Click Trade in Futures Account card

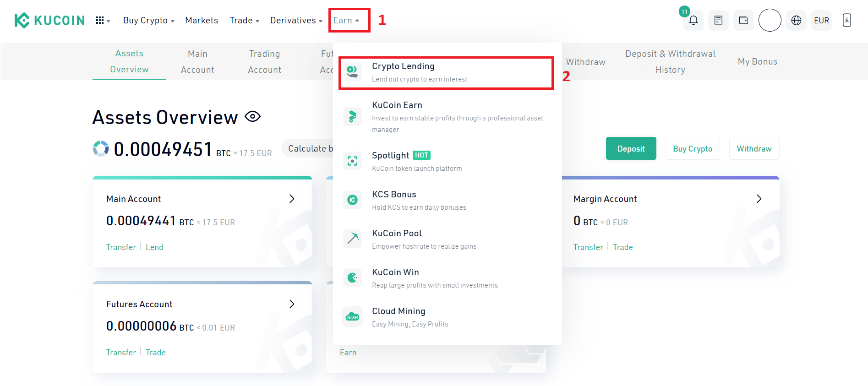[156, 353]
